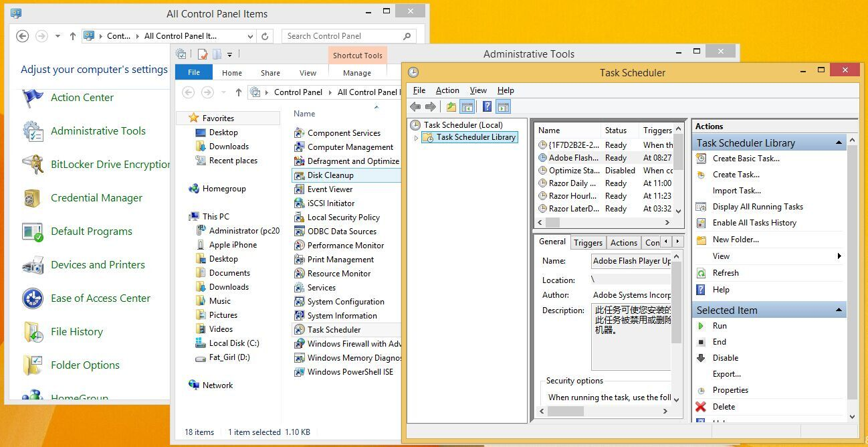
Task: Select Task Scheduler (Local) tree root
Action: [463, 125]
